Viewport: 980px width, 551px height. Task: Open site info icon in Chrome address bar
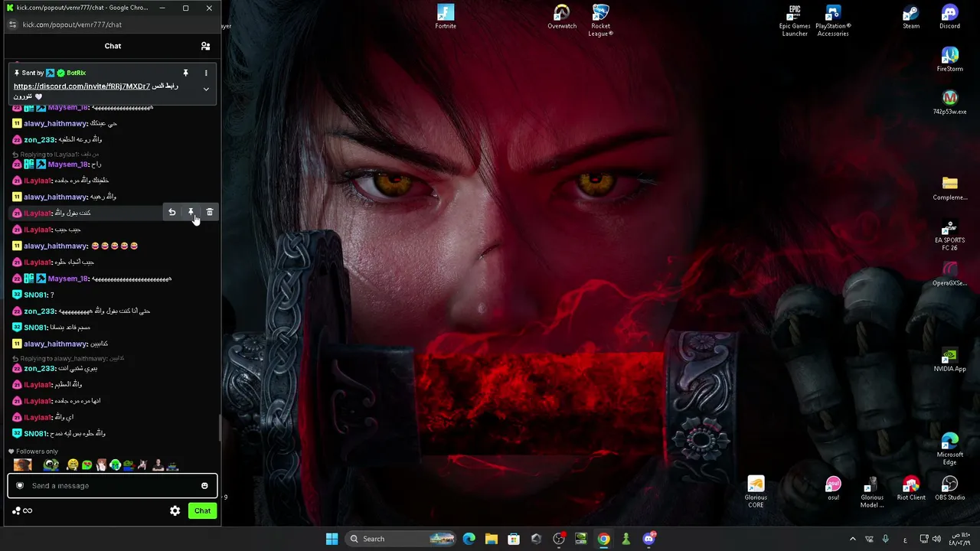tap(12, 24)
